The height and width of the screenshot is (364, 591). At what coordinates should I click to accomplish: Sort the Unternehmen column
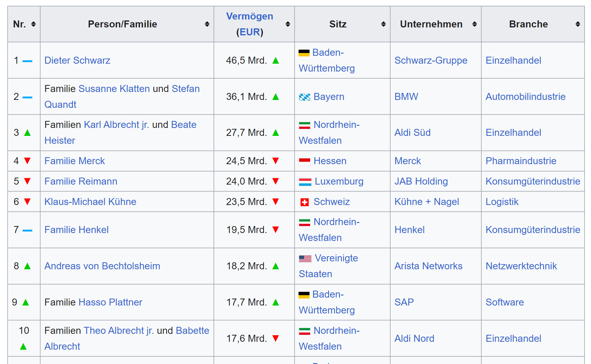pos(475,24)
